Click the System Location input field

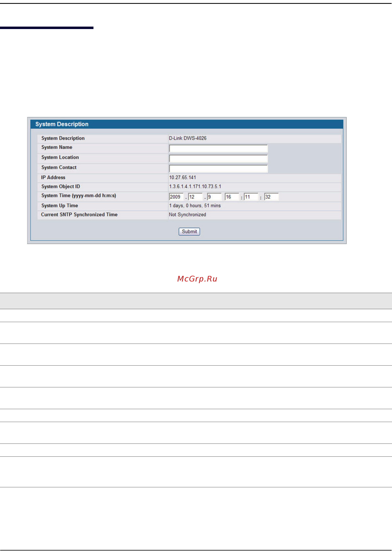point(218,158)
